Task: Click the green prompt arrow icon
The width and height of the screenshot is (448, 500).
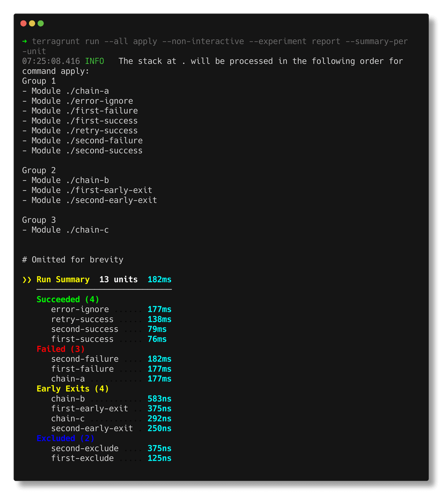Action: [25, 41]
